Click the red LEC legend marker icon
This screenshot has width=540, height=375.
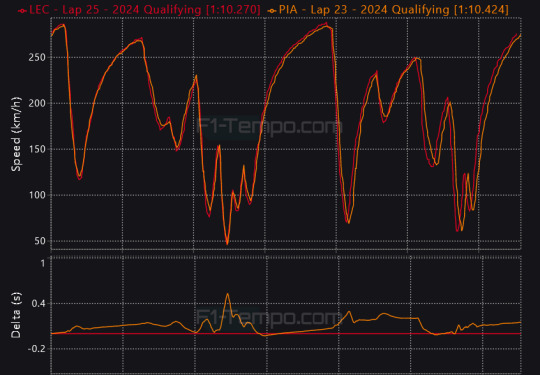point(22,11)
